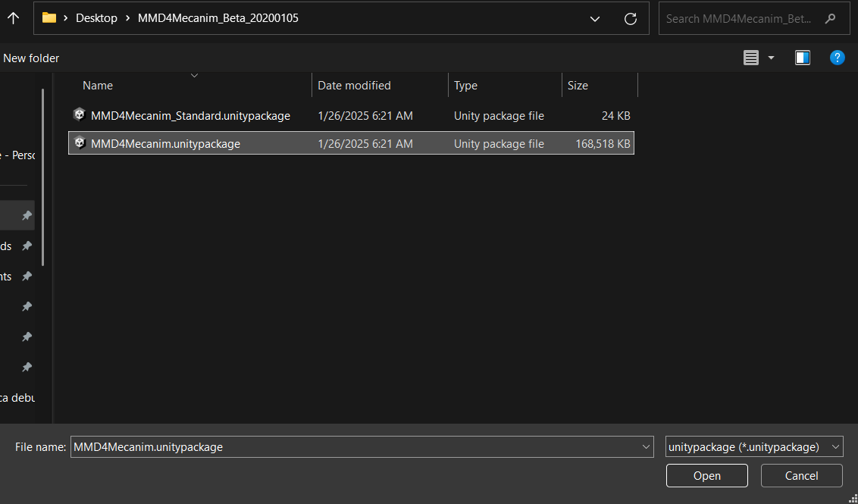The height and width of the screenshot is (504, 858).
Task: Click the MMD4Mecanim.unitypackage file icon
Action: (x=80, y=143)
